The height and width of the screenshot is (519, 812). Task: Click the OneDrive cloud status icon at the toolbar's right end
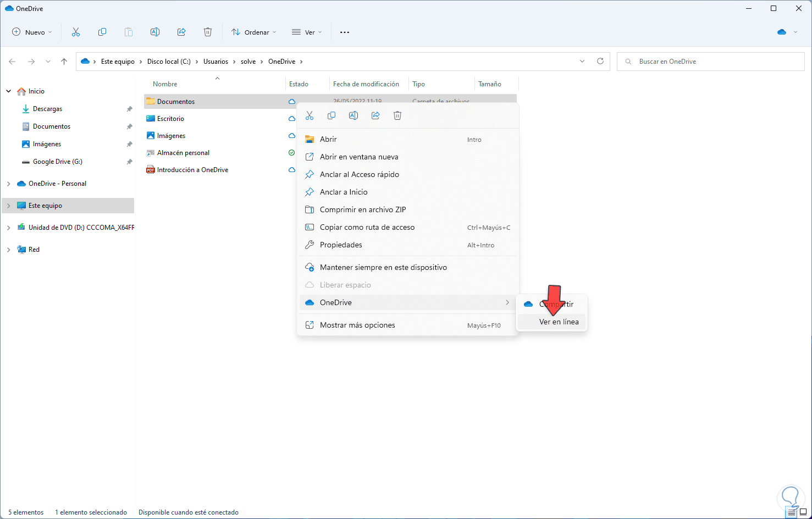782,32
